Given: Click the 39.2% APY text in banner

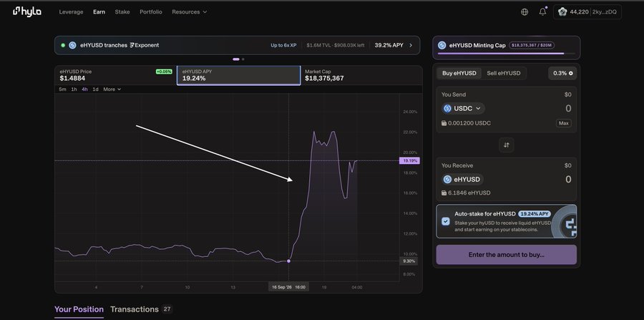Looking at the screenshot, I should pyautogui.click(x=389, y=45).
